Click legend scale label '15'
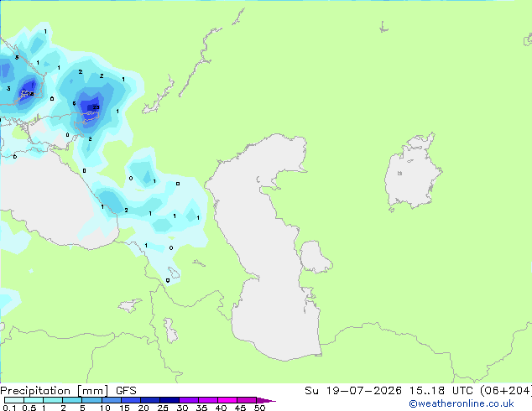 [124, 408]
